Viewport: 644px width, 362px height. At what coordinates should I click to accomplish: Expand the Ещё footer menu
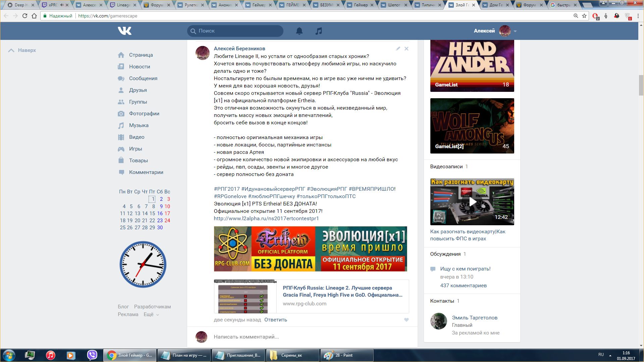click(151, 314)
